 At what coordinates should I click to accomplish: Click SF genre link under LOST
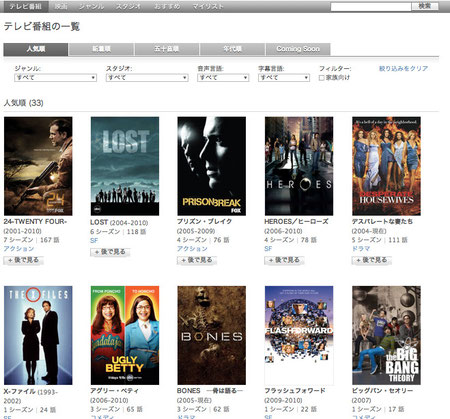click(94, 241)
